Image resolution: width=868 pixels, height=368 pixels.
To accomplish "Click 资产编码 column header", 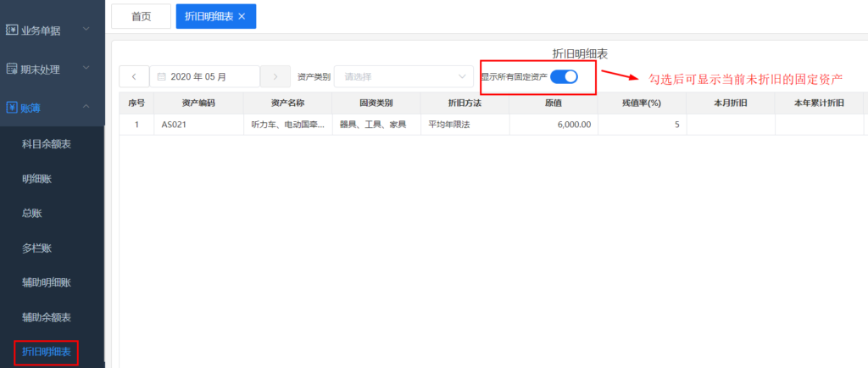I will [198, 103].
